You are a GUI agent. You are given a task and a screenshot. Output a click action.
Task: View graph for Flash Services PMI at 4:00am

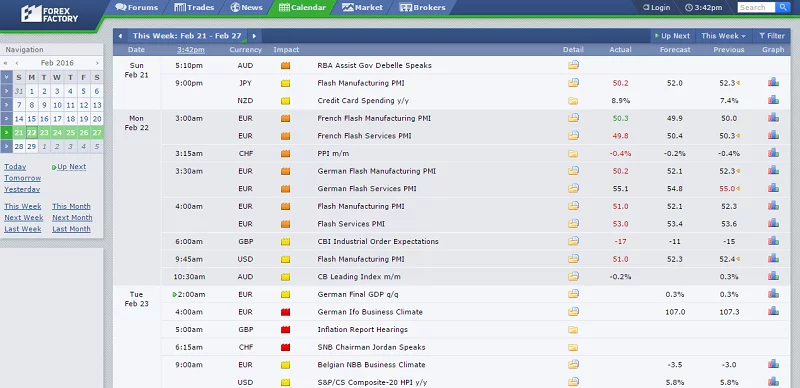(773, 223)
